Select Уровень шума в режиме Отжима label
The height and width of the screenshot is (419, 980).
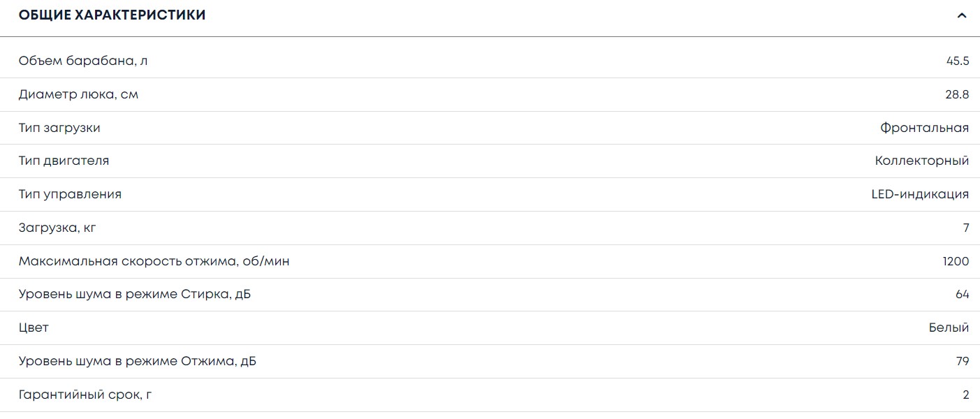[x=137, y=361]
